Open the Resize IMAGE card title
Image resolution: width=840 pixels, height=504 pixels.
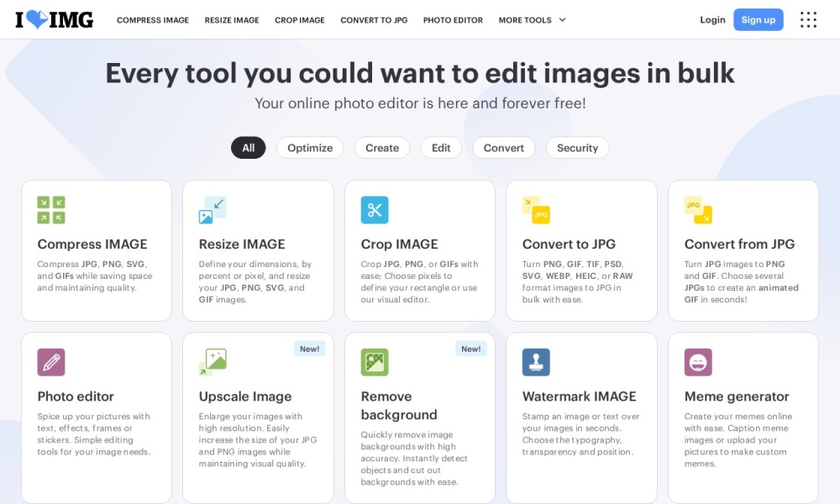point(242,244)
